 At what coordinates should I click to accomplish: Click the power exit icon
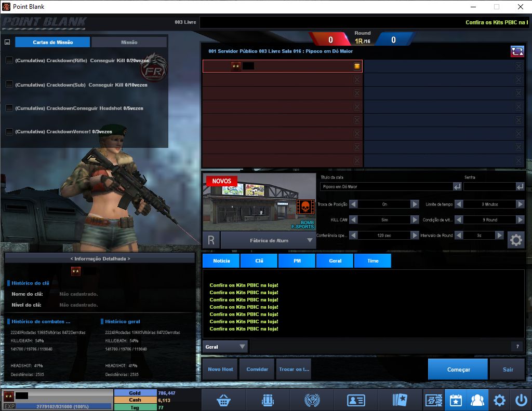(521, 400)
